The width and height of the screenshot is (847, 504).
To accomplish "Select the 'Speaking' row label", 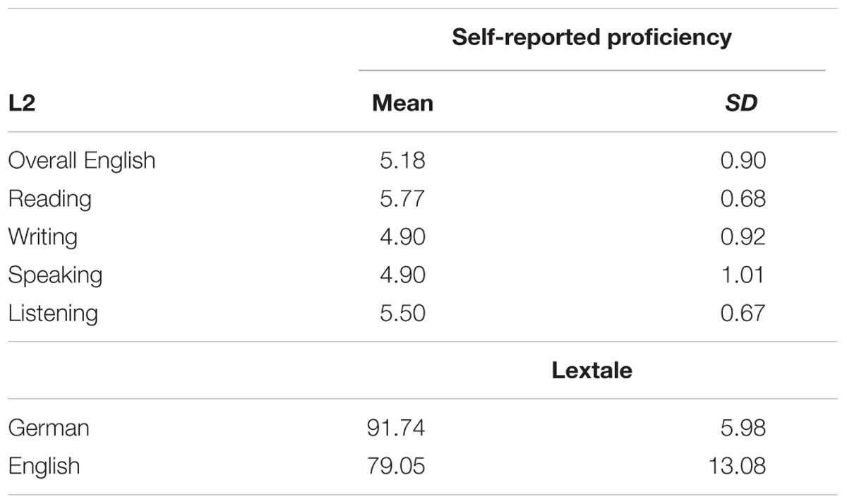I will [55, 275].
